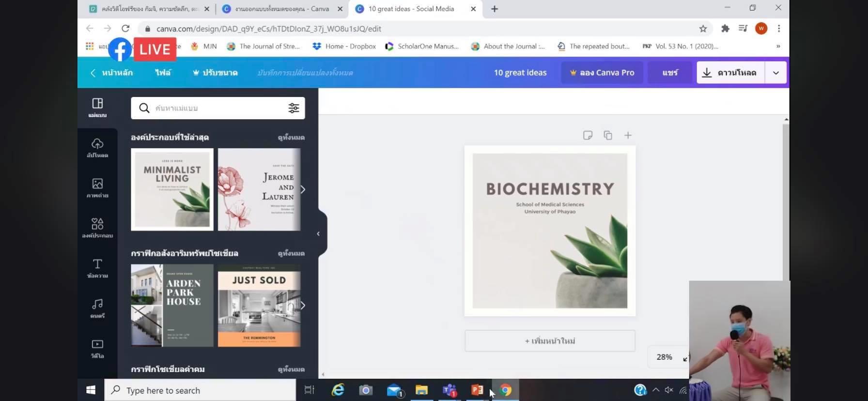See all real estate social graphics
The image size is (868, 401).
291,253
